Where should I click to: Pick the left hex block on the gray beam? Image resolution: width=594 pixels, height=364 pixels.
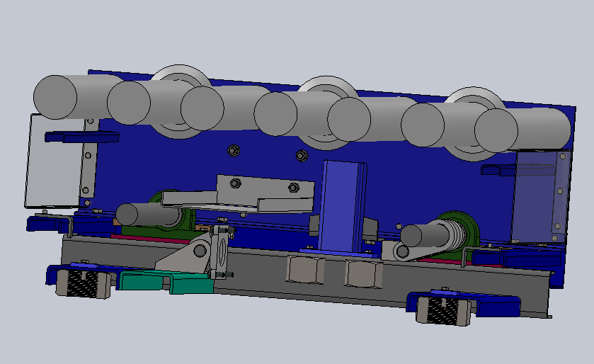click(305, 269)
